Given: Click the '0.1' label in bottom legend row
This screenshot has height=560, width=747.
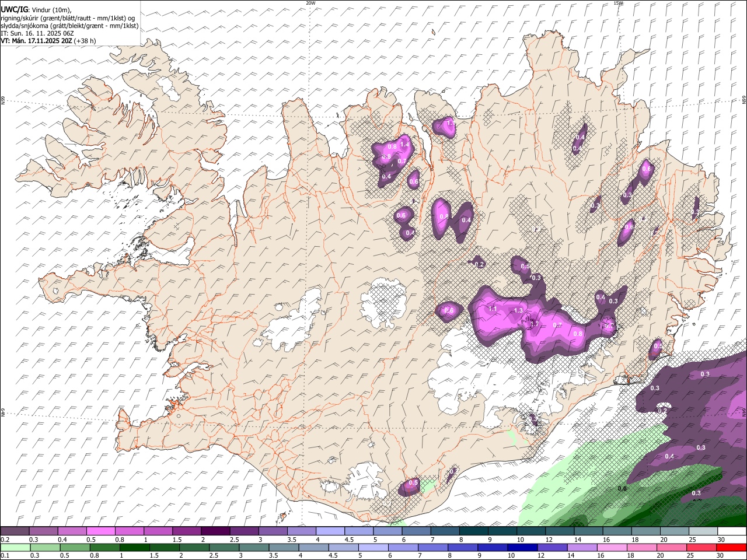Looking at the screenshot, I should [5, 555].
